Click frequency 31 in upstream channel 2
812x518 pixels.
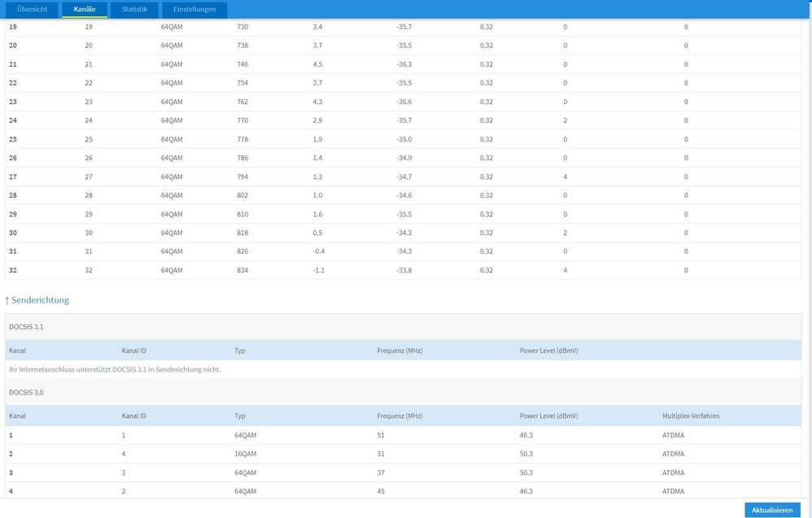[381, 454]
